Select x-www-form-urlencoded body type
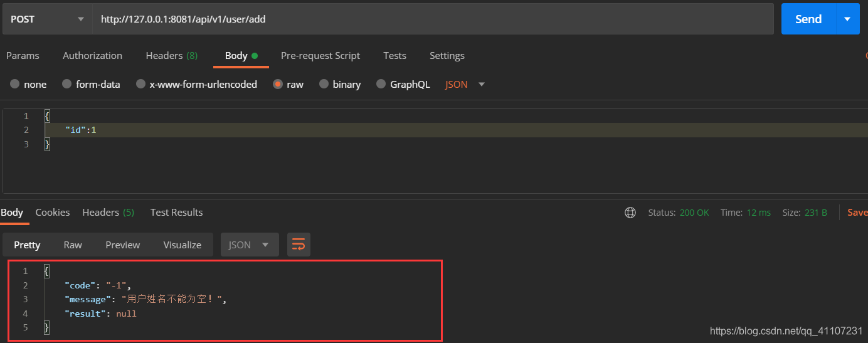This screenshot has width=868, height=343. coord(141,85)
